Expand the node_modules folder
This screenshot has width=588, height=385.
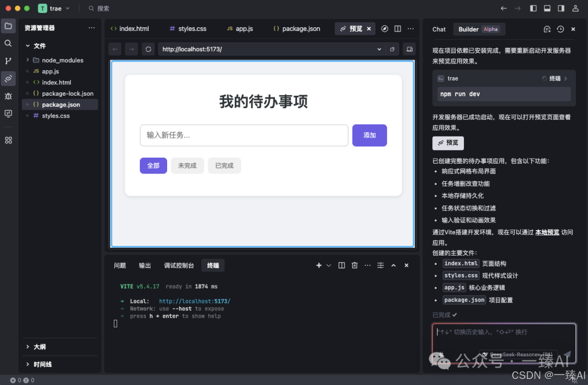pyautogui.click(x=60, y=60)
